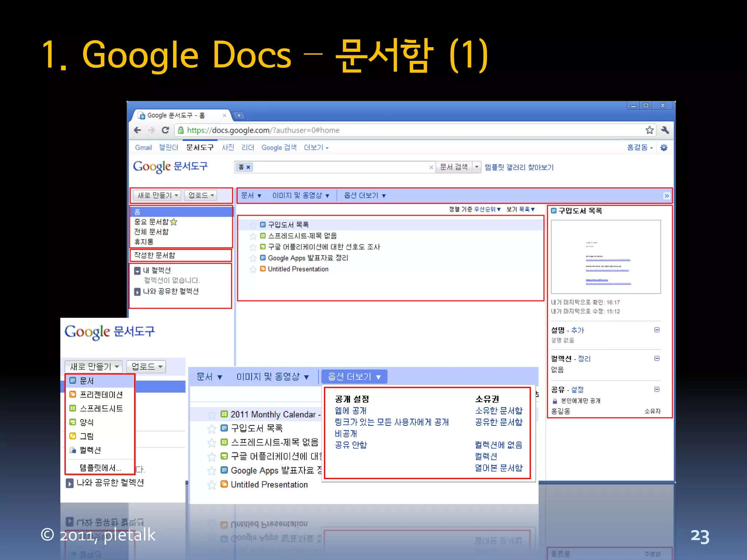Star 구입도서 목록 in the enlarged list
747x560 pixels.
[x=212, y=429]
